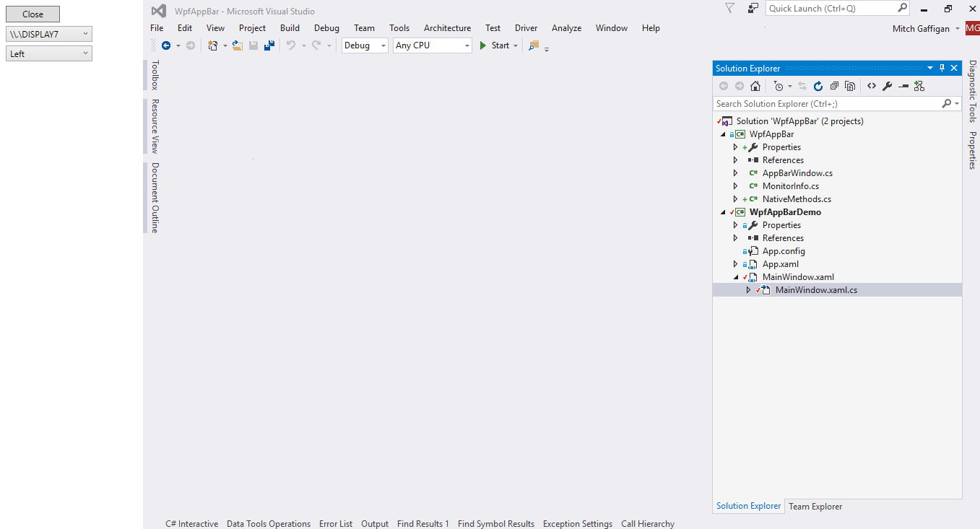
Task: Click the Home icon in Solution Explorer
Action: [x=755, y=85]
